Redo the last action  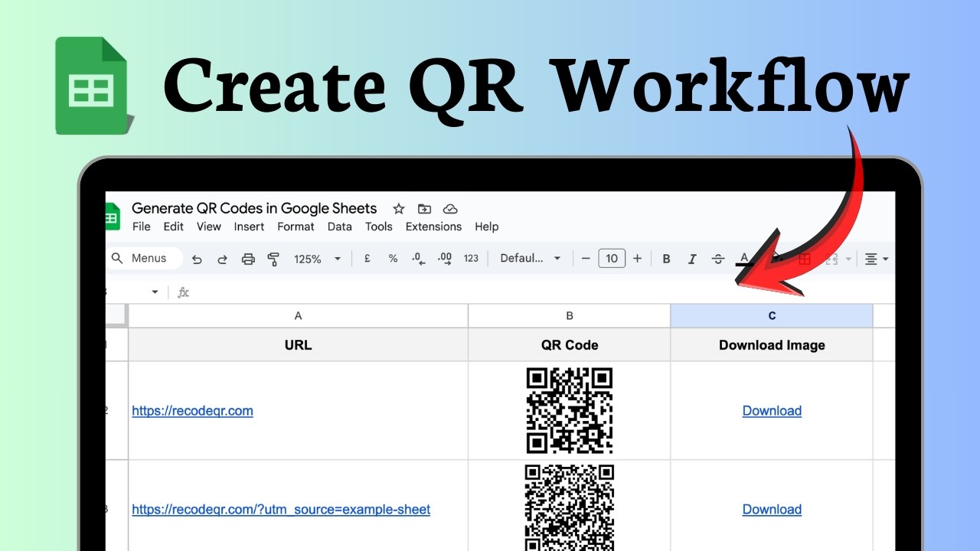point(222,259)
